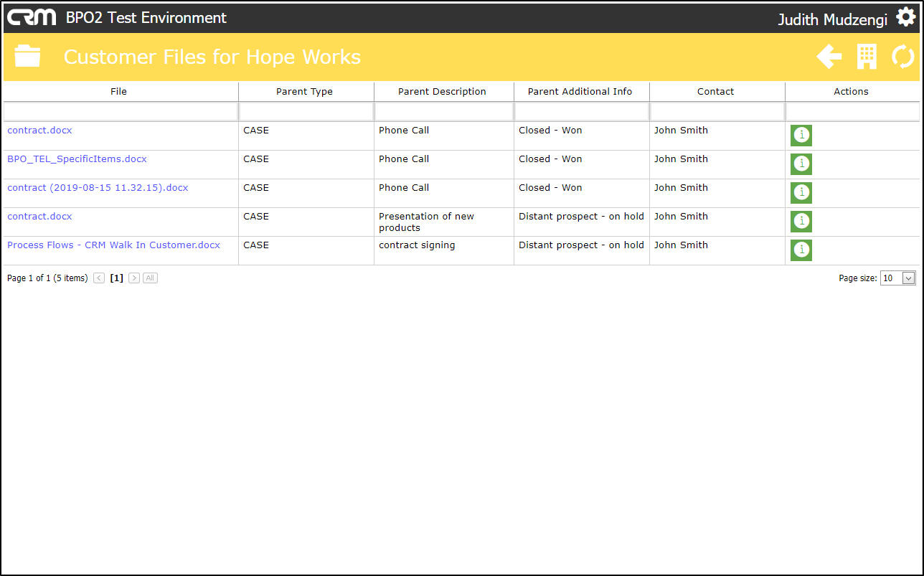The height and width of the screenshot is (576, 924).
Task: Click the Parent Additional Info filter box
Action: [582, 112]
